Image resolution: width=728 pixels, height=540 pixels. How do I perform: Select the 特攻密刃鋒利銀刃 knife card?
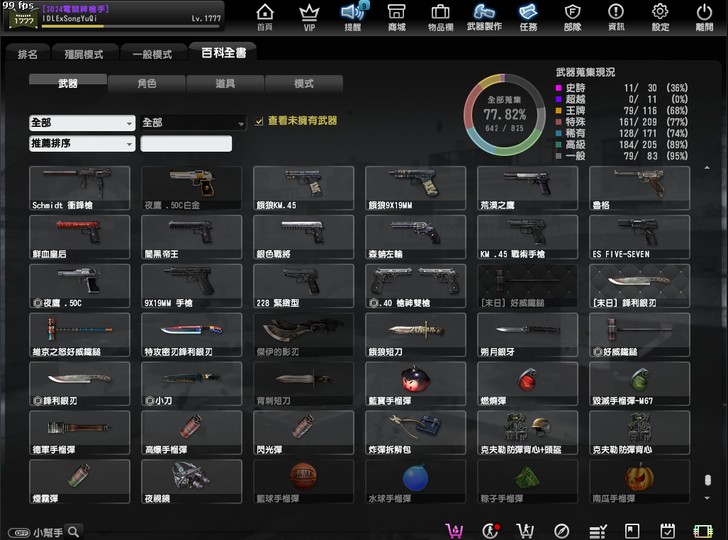(x=191, y=335)
